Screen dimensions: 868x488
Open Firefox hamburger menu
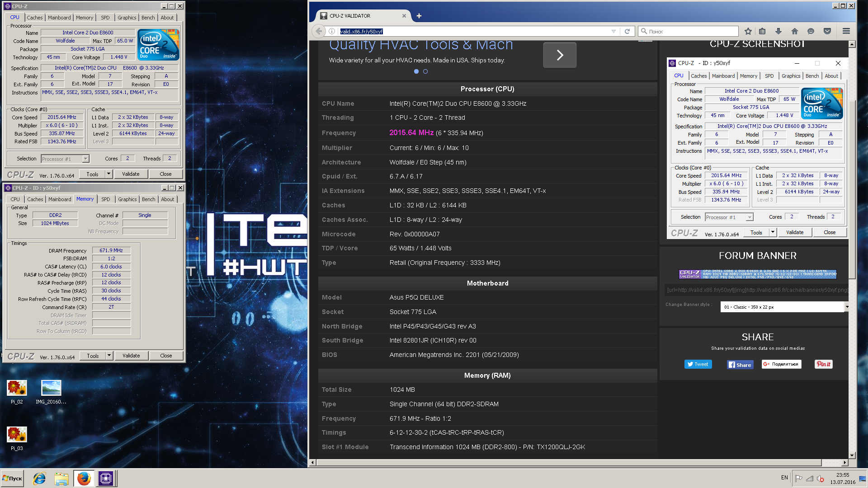point(846,31)
